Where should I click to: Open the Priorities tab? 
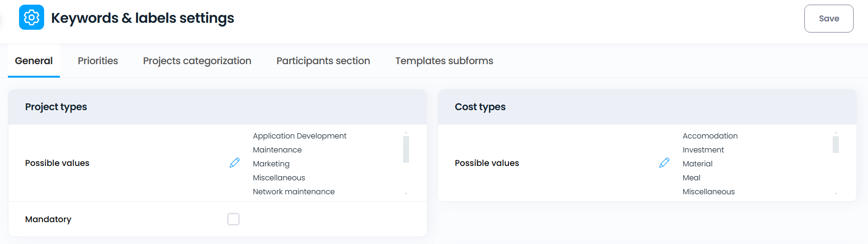click(98, 61)
